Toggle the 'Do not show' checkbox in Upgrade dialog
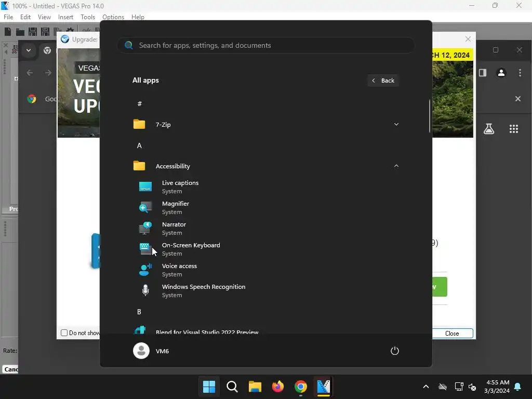The height and width of the screenshot is (399, 532). click(x=64, y=333)
